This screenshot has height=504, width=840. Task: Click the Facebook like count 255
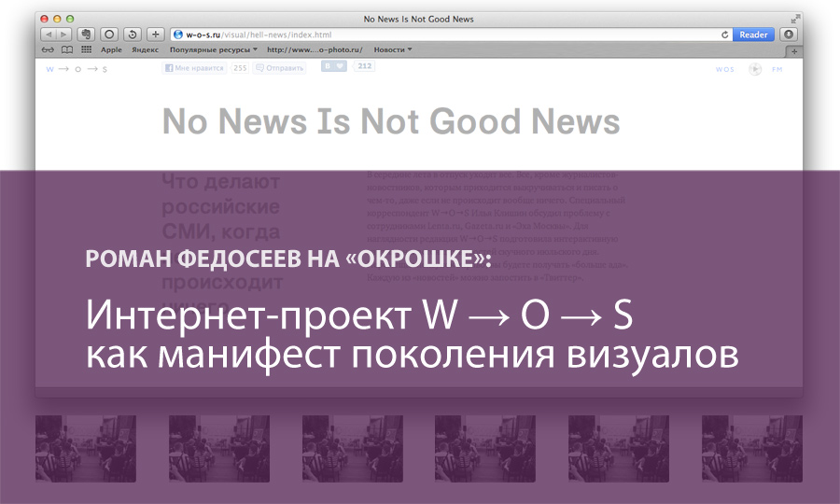click(240, 68)
